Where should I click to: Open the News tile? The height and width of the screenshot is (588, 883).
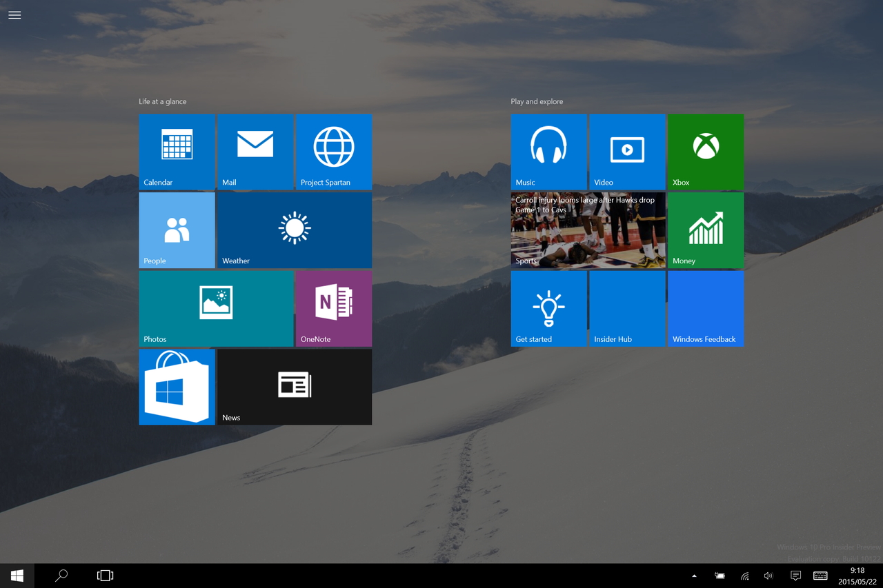pyautogui.click(x=295, y=387)
